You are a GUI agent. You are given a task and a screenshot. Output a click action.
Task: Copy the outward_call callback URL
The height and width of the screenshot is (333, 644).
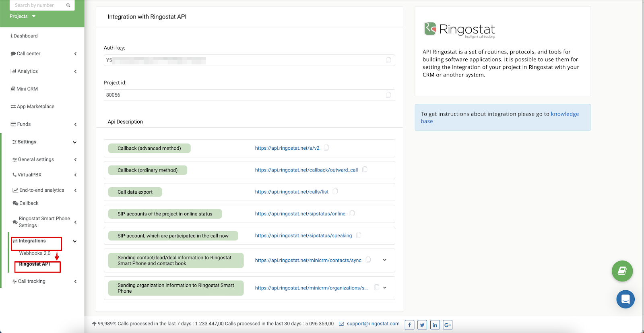pos(365,170)
